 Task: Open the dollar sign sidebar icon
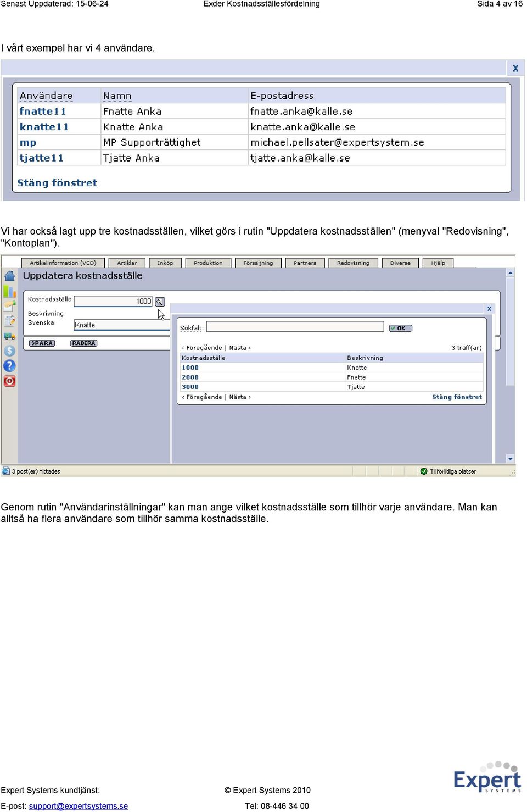[9, 351]
